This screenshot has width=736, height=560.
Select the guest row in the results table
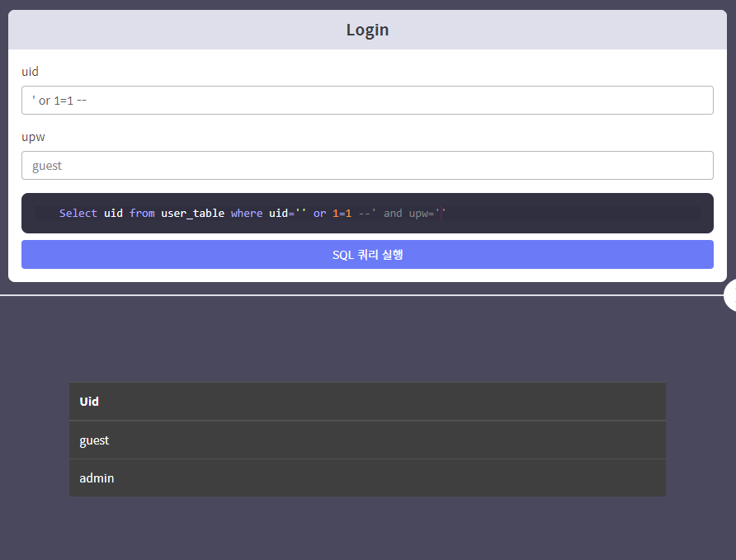(x=367, y=440)
